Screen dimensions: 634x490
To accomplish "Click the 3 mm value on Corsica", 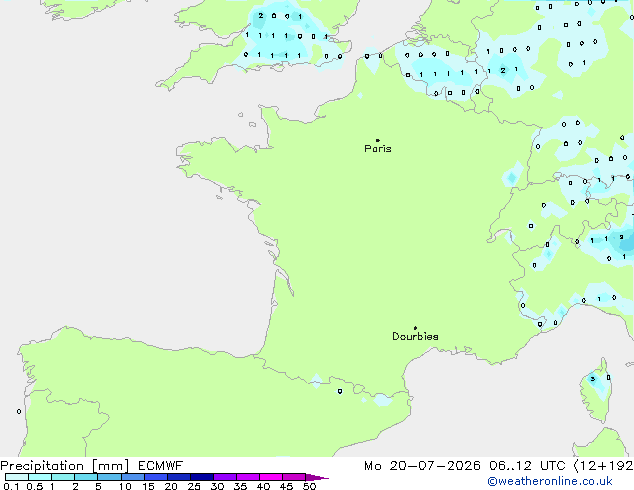I will [593, 379].
